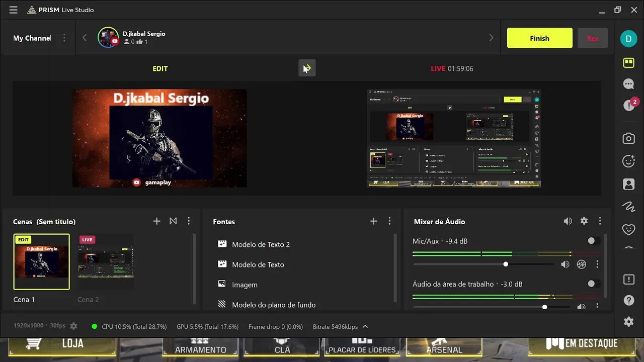
Task: Click the EM DESTAQUE button
Action: point(582,347)
